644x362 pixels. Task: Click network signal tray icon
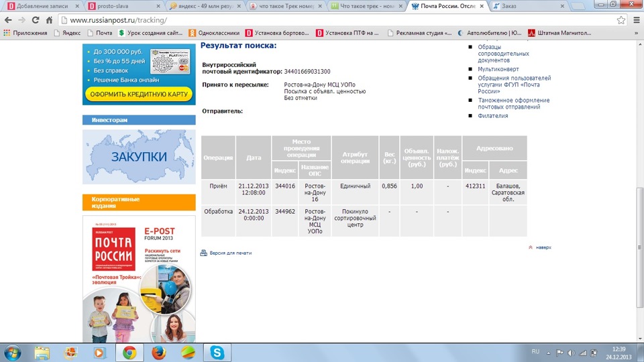coord(582,353)
